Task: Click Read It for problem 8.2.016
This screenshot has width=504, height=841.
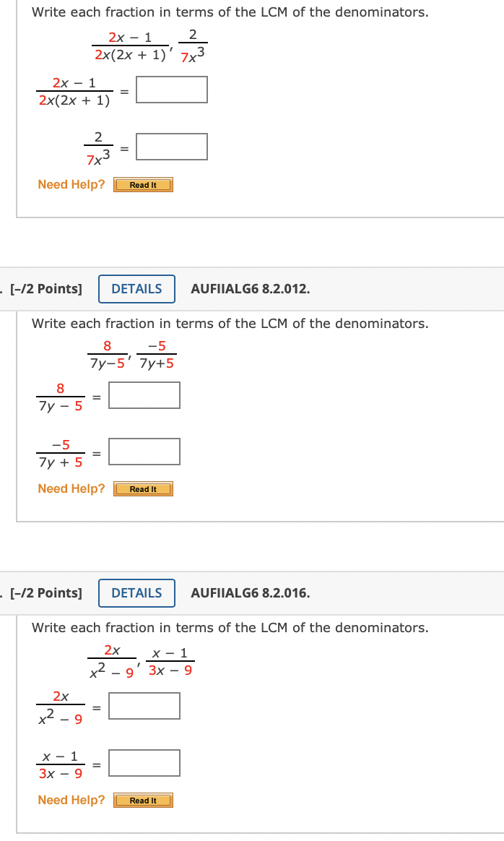Action: click(x=143, y=800)
